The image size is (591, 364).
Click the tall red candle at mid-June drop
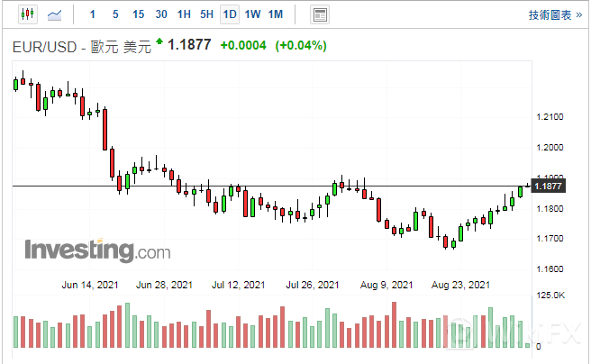[105, 129]
